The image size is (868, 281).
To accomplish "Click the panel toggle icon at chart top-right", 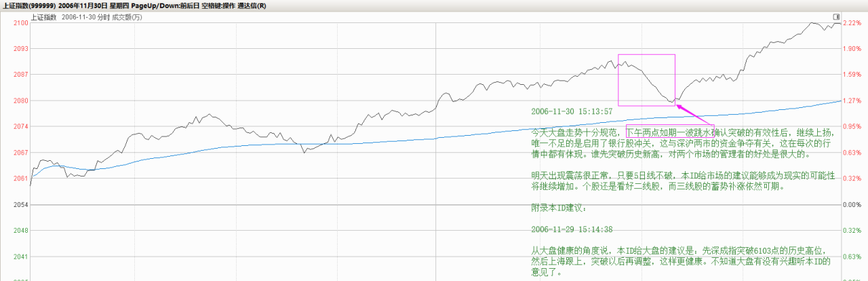I will pyautogui.click(x=837, y=16).
